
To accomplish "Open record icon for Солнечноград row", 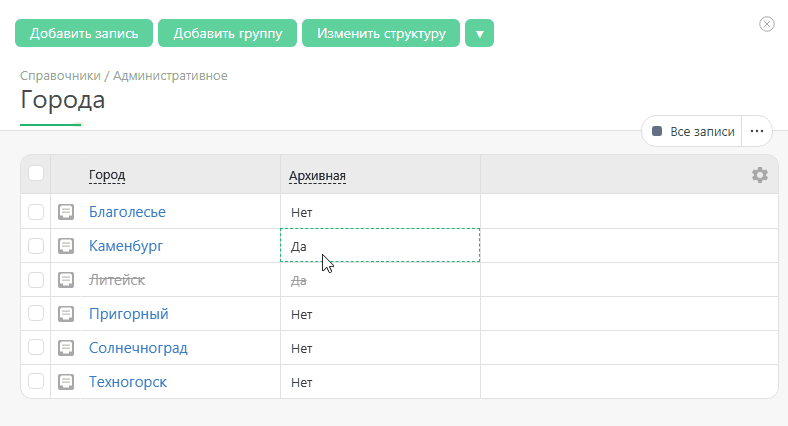I will point(66,348).
